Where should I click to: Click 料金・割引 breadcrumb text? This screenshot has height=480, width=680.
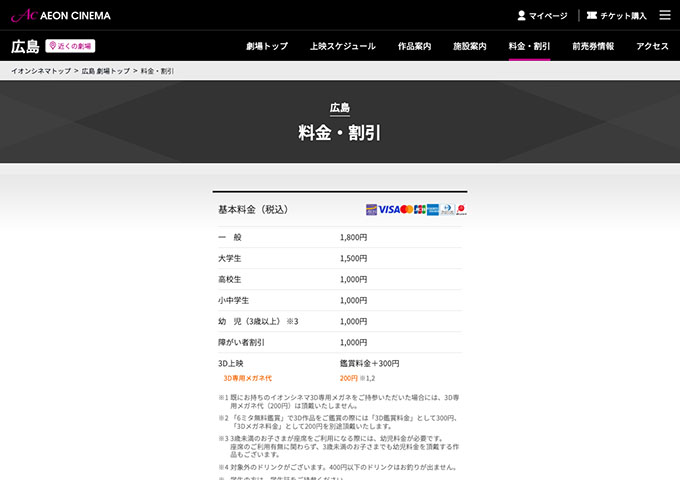tap(157, 71)
